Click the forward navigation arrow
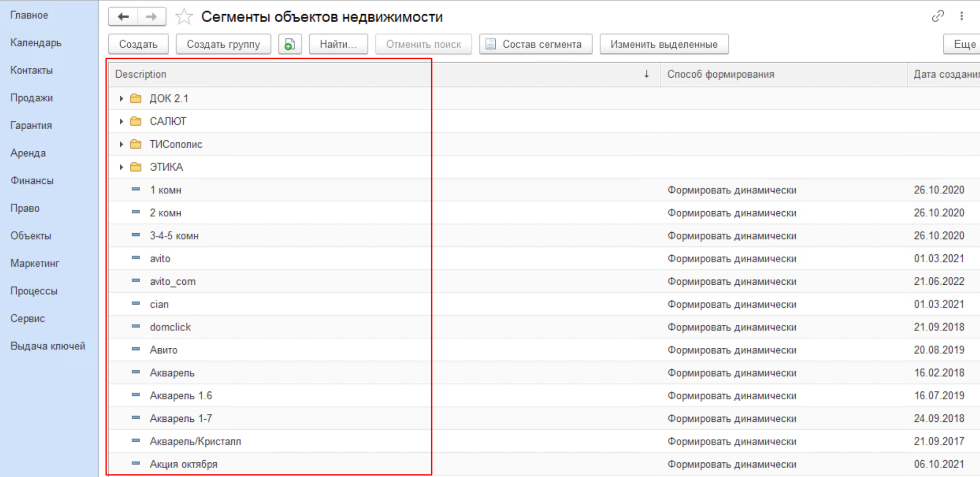This screenshot has height=477, width=980. pyautogui.click(x=152, y=17)
